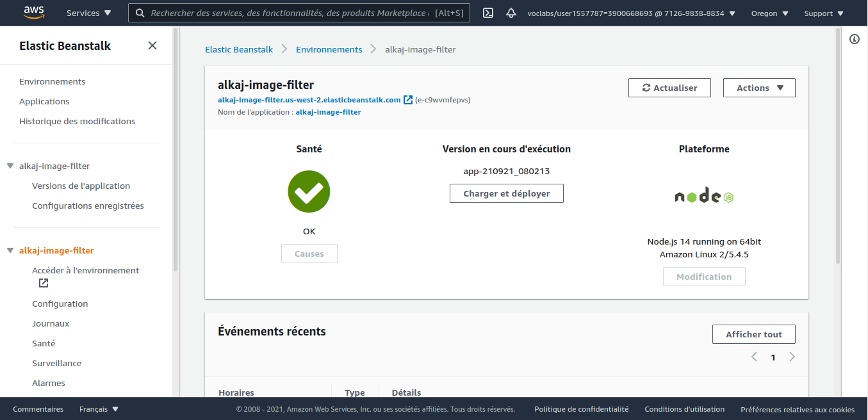This screenshot has width=868, height=420.
Task: Click the Modification platform button
Action: point(704,277)
